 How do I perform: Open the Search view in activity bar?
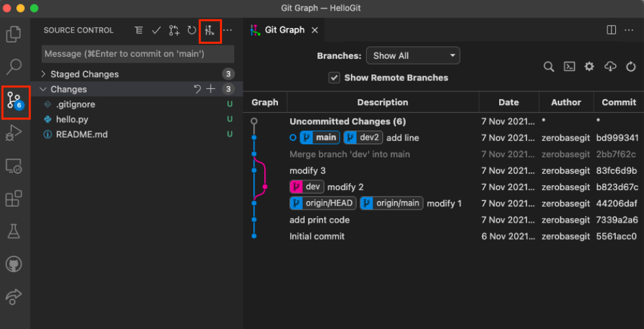(14, 67)
